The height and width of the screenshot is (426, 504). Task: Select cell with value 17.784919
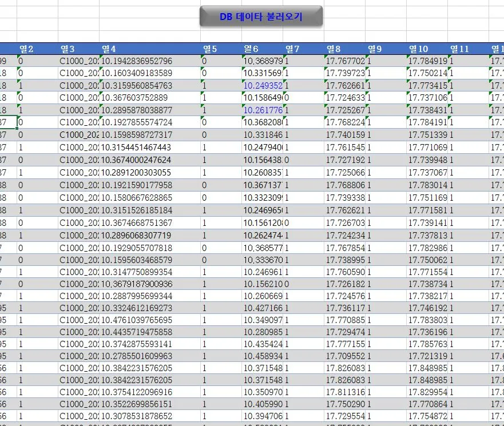pyautogui.click(x=427, y=61)
